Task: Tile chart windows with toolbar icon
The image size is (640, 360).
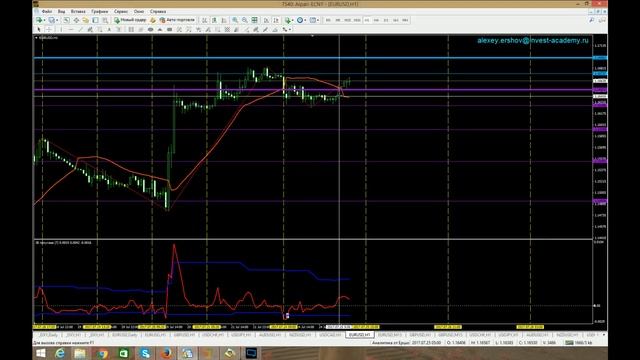Action: point(254,20)
